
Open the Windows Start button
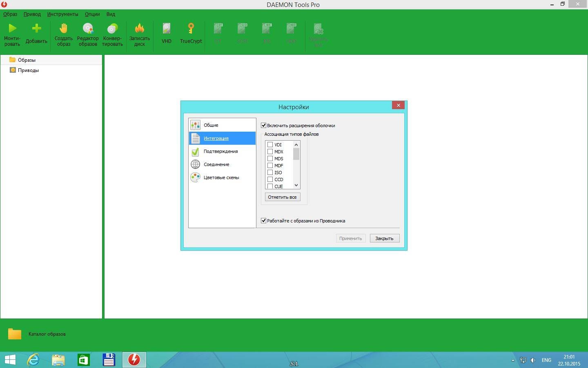(10, 360)
